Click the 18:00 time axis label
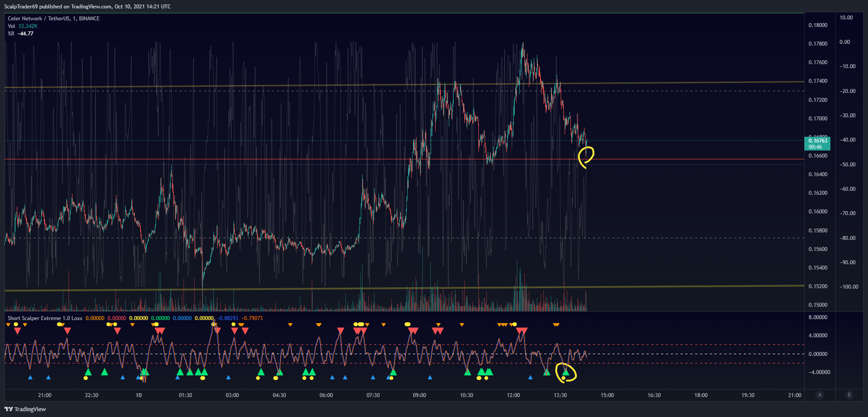868x417 pixels. coord(701,395)
